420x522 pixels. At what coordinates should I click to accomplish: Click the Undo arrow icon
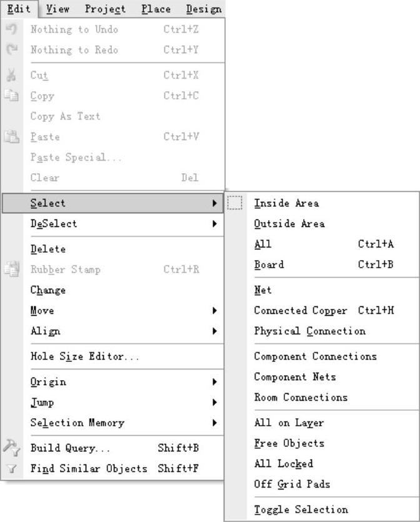tap(11, 29)
